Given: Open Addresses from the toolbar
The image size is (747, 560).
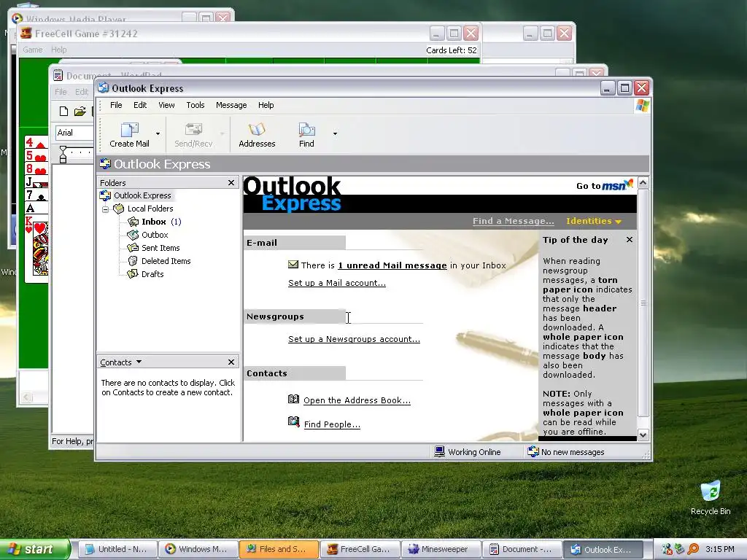Looking at the screenshot, I should coord(257,135).
